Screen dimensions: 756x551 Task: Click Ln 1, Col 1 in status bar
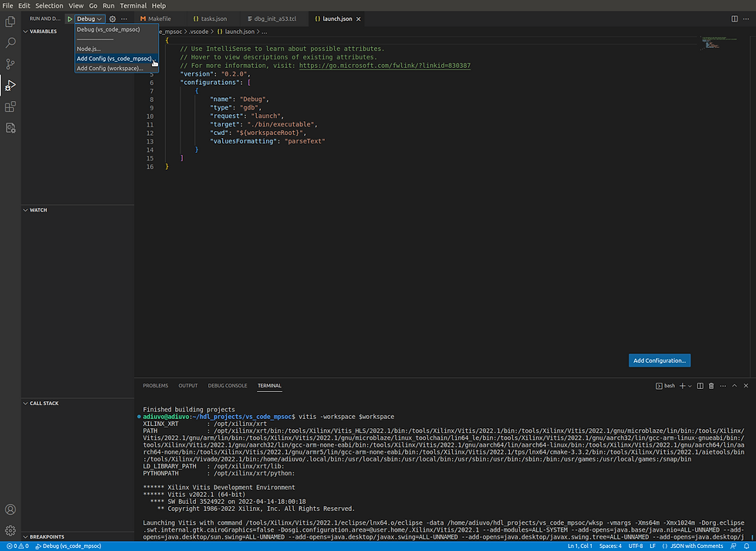click(579, 546)
